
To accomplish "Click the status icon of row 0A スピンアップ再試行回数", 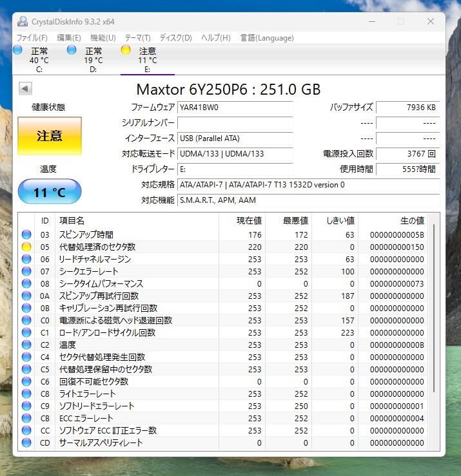I will coord(26,296).
